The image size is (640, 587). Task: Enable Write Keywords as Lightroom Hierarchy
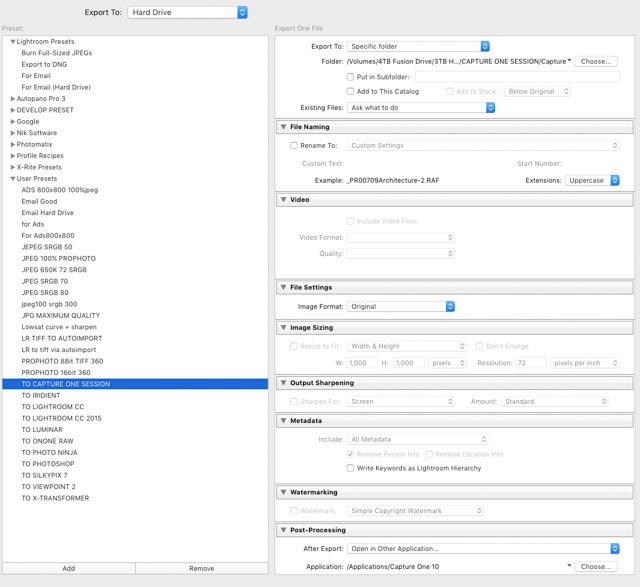350,467
